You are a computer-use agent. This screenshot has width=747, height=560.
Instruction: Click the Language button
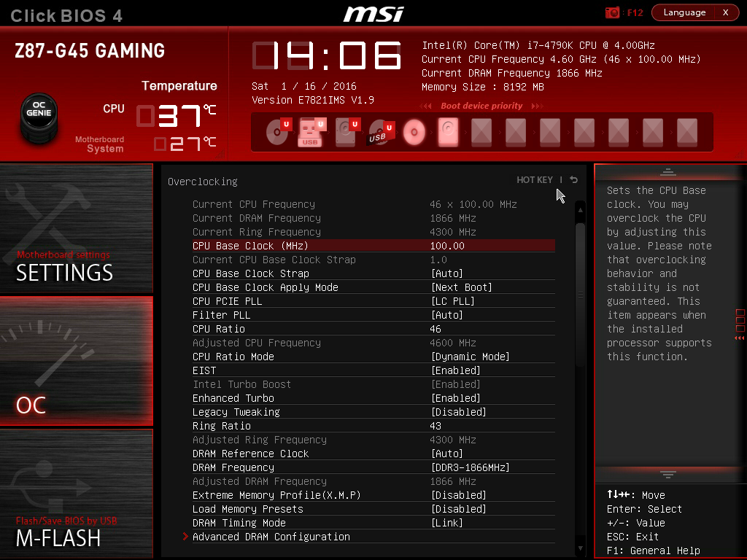click(684, 12)
